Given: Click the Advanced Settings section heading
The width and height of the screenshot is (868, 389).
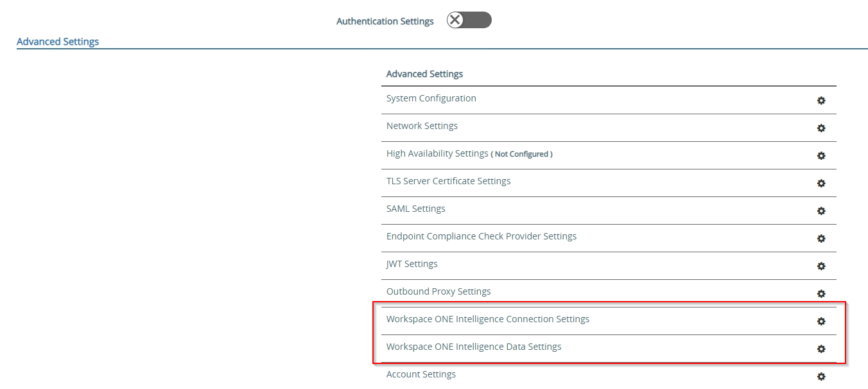Looking at the screenshot, I should tap(424, 73).
